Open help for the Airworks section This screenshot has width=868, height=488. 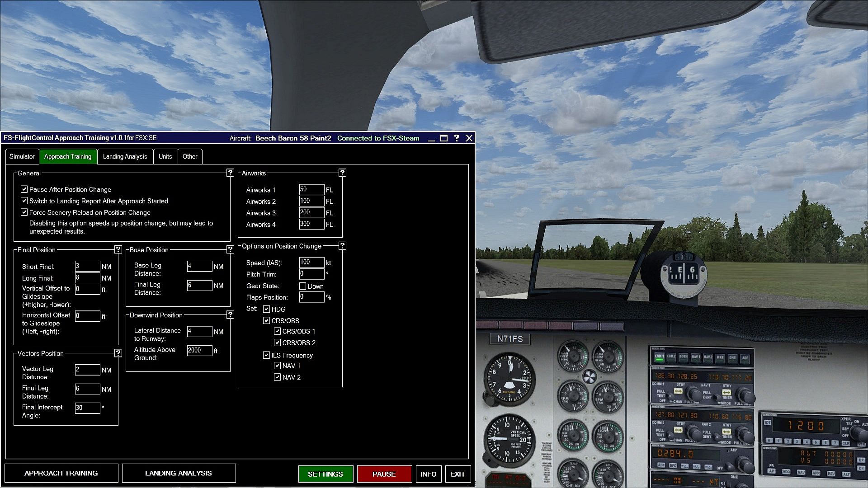tap(342, 173)
